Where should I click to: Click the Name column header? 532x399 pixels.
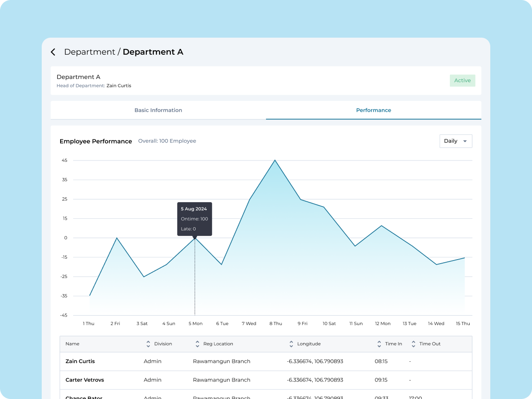pyautogui.click(x=73, y=344)
